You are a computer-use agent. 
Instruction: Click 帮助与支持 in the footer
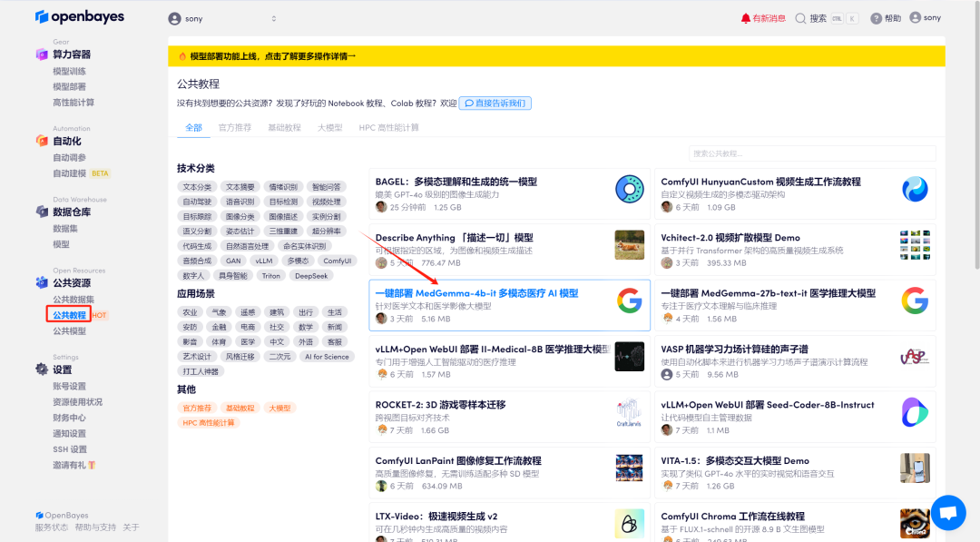[x=95, y=527]
